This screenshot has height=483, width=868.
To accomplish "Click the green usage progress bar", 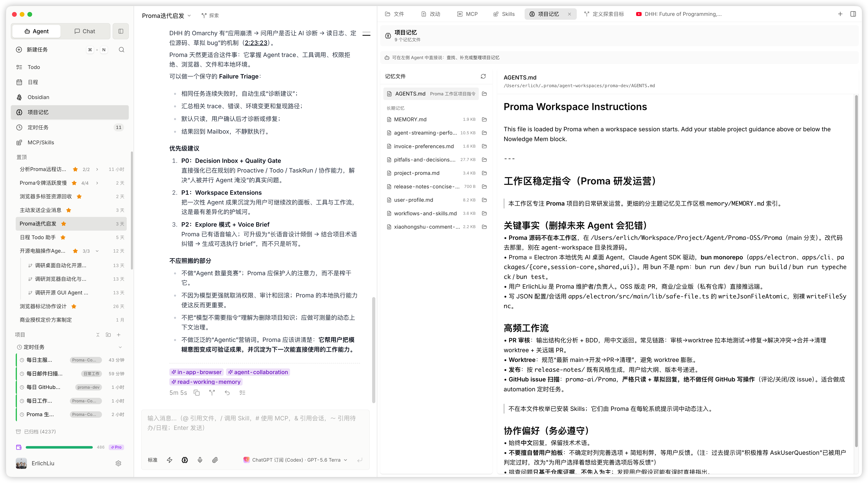I will pos(59,447).
